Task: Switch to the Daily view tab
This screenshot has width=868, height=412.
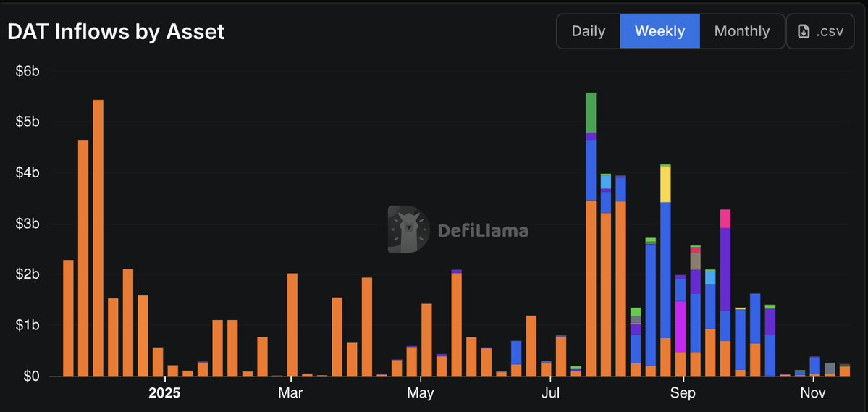Action: tap(588, 31)
